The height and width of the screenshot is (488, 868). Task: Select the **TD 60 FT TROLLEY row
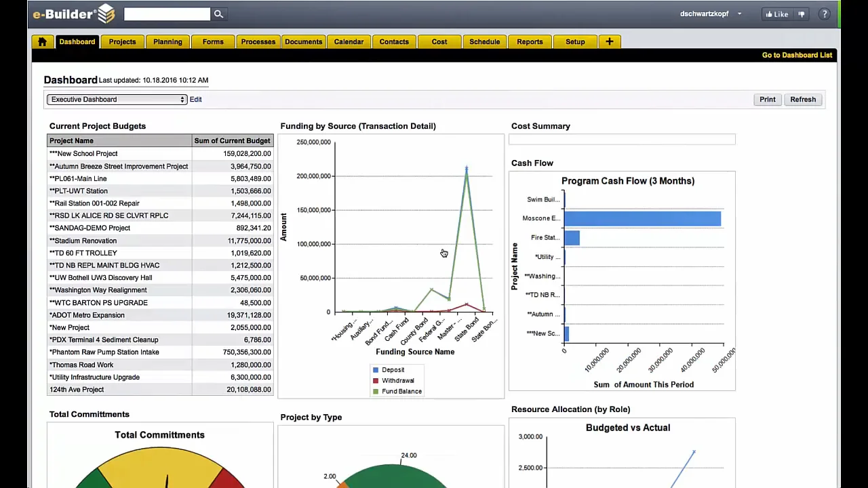pos(160,253)
